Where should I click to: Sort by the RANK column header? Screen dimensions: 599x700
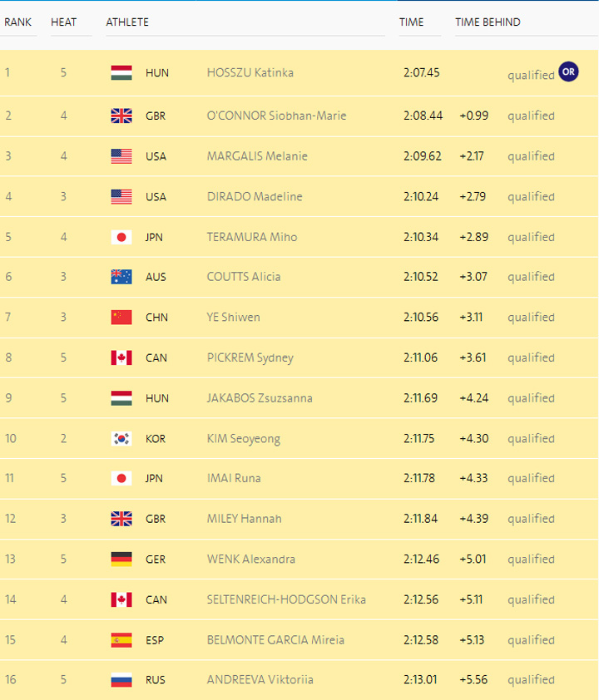point(18,22)
